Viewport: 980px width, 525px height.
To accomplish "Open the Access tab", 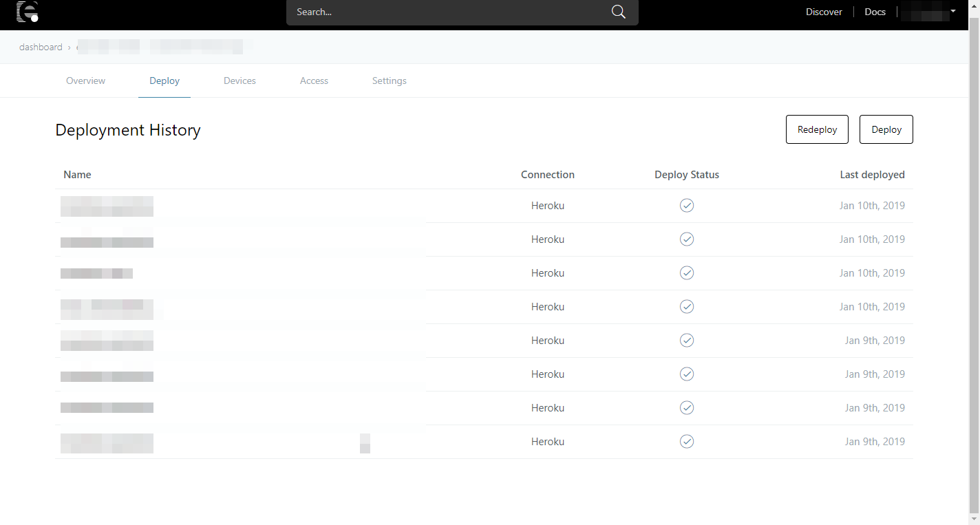I will click(314, 81).
